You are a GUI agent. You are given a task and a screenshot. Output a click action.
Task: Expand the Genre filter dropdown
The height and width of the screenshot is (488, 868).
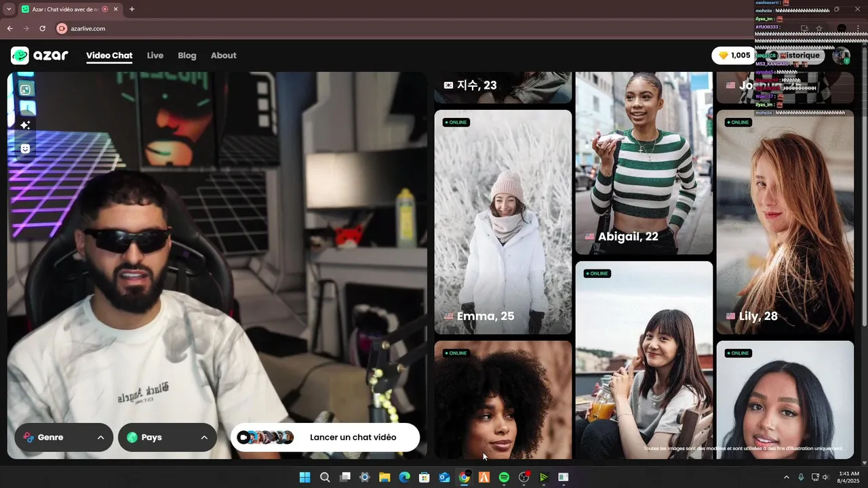point(64,437)
